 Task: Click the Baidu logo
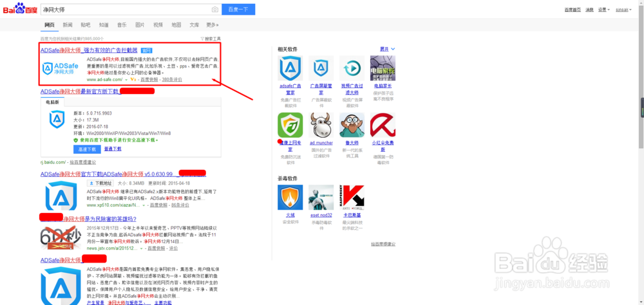coord(20,9)
